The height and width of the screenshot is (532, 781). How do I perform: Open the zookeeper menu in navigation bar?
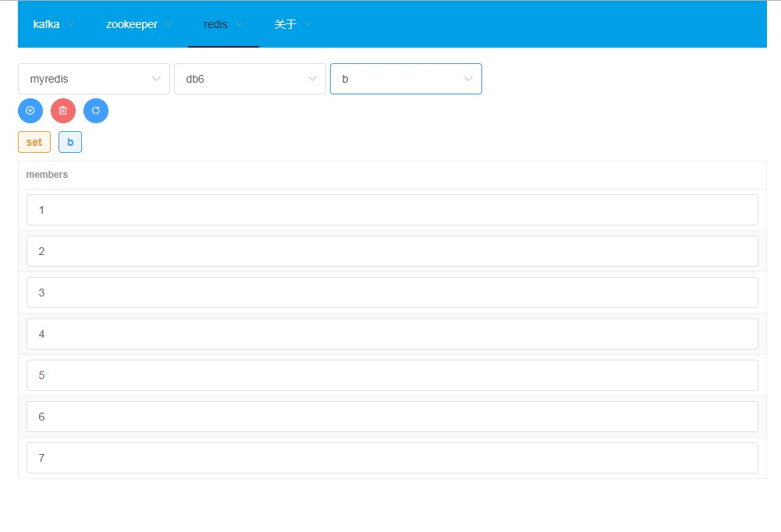pos(139,24)
